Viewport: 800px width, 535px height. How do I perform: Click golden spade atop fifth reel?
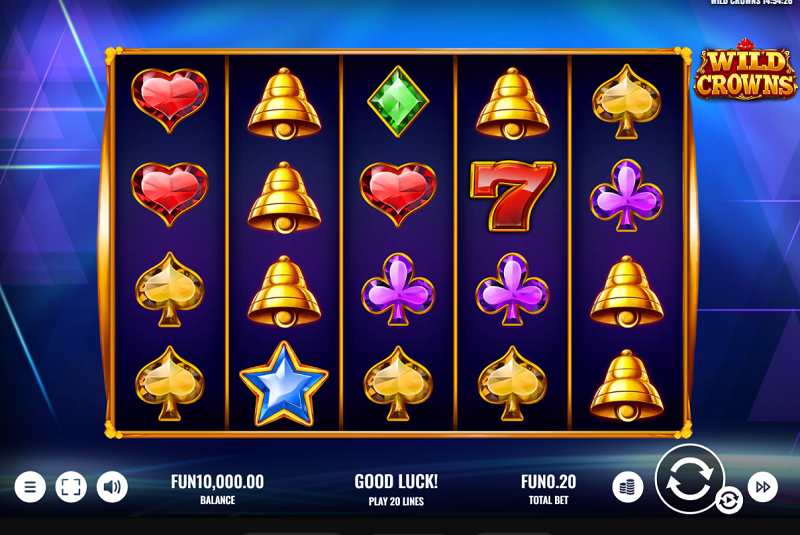point(627,101)
